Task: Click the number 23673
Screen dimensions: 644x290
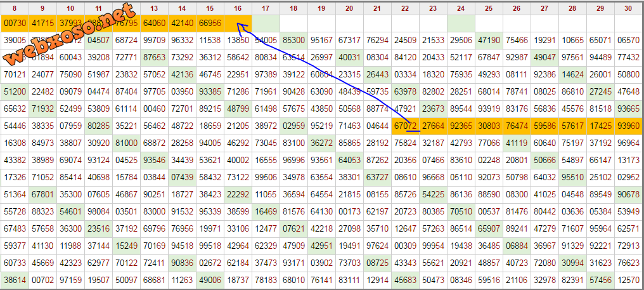Action: (433, 109)
